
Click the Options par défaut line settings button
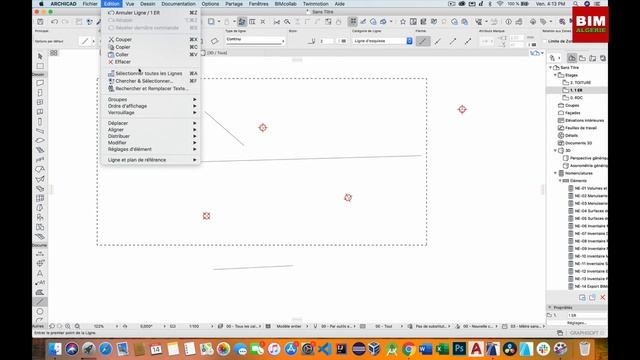85,41
